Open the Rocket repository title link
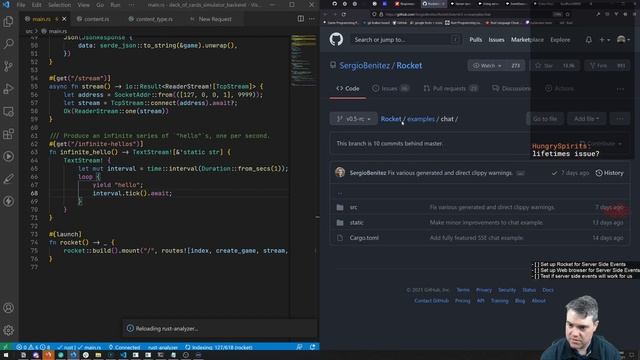Image resolution: width=640 pixels, height=360 pixels. click(x=409, y=65)
